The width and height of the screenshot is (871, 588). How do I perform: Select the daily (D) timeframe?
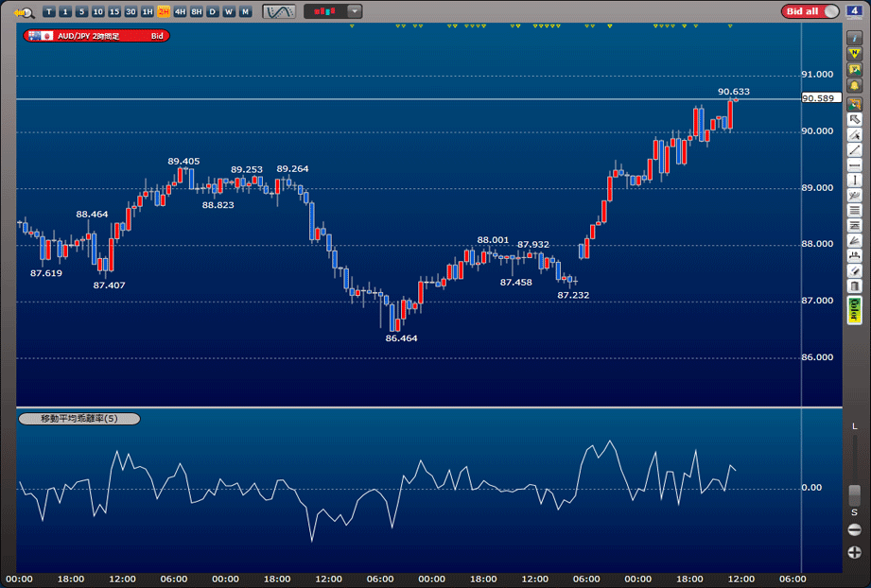click(x=213, y=11)
